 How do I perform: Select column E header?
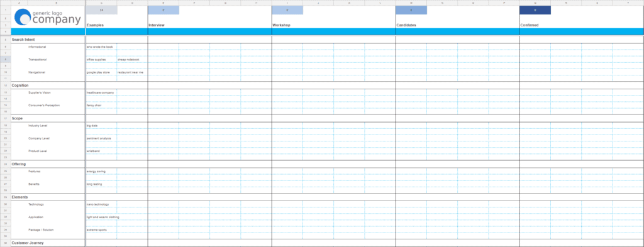(x=164, y=3)
